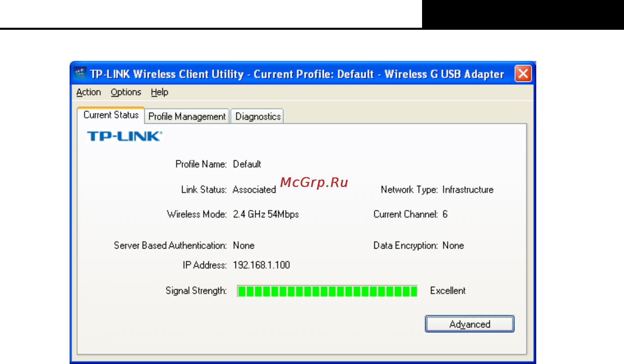
Task: Click the Wireless Mode value 2.4 GHz 54Mbps
Action: click(x=266, y=214)
